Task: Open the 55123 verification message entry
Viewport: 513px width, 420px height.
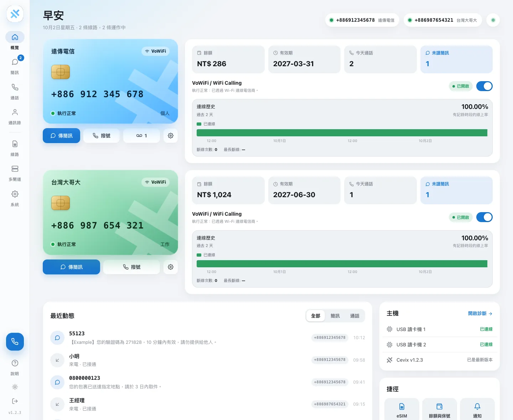Action: (x=208, y=338)
